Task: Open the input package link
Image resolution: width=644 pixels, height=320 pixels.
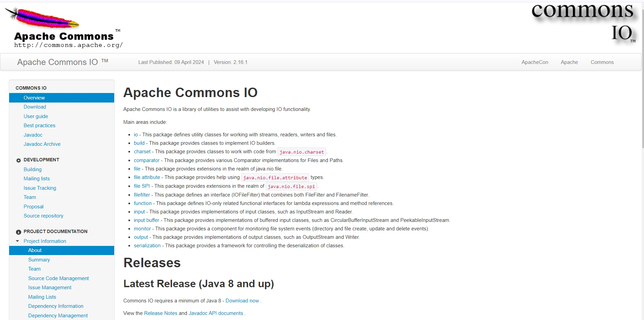Action: tap(139, 212)
